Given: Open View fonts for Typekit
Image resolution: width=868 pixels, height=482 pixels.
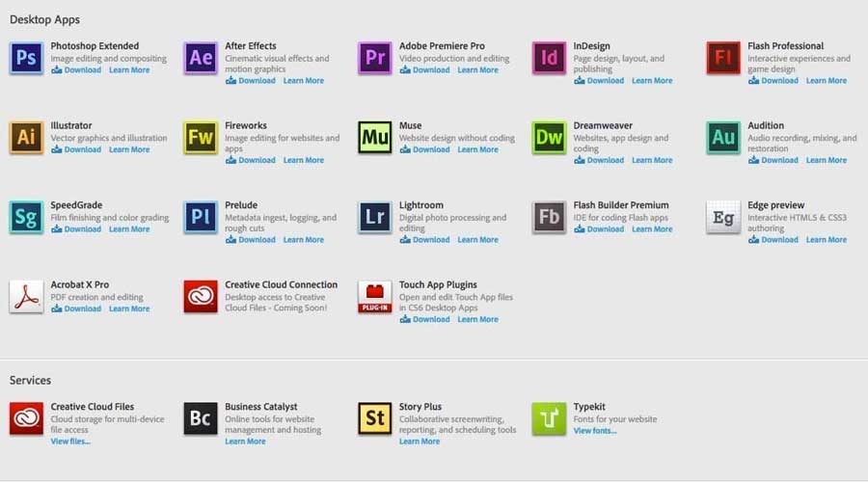Looking at the screenshot, I should point(596,431).
